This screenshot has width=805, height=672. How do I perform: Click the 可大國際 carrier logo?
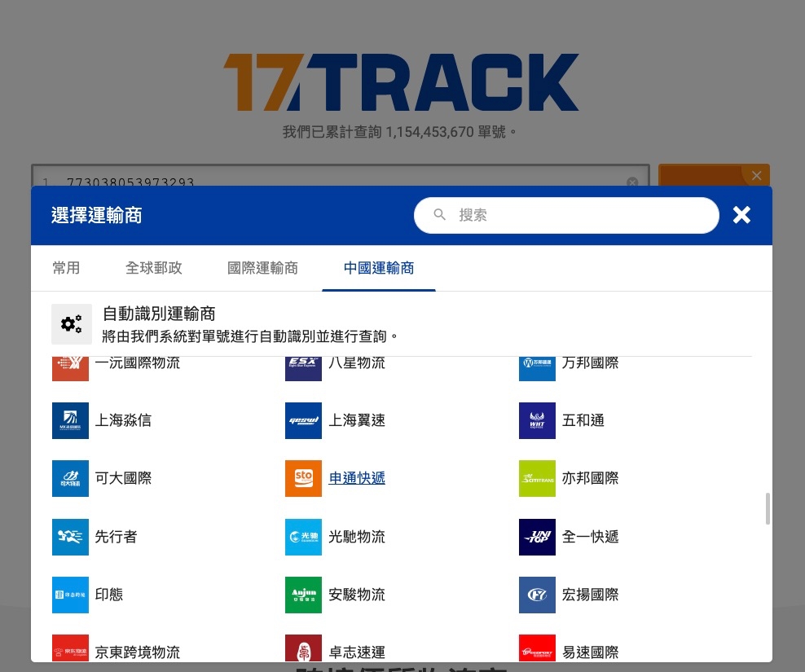(x=70, y=478)
